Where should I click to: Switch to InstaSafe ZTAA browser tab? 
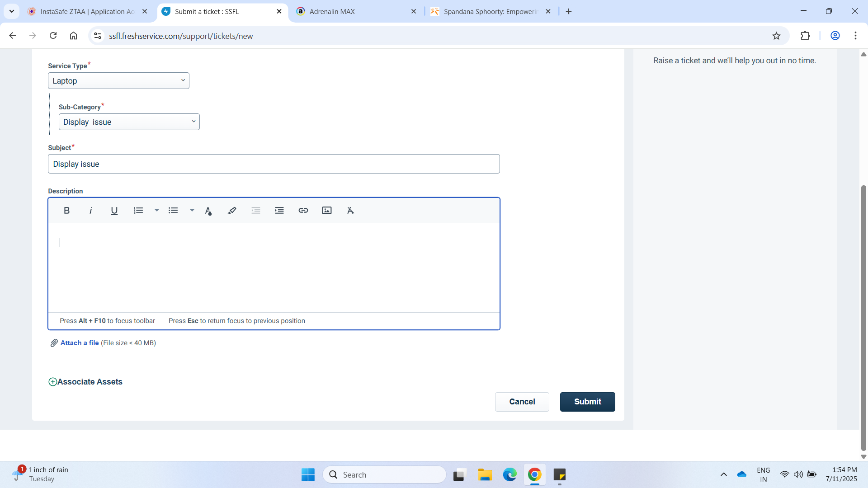tap(86, 12)
